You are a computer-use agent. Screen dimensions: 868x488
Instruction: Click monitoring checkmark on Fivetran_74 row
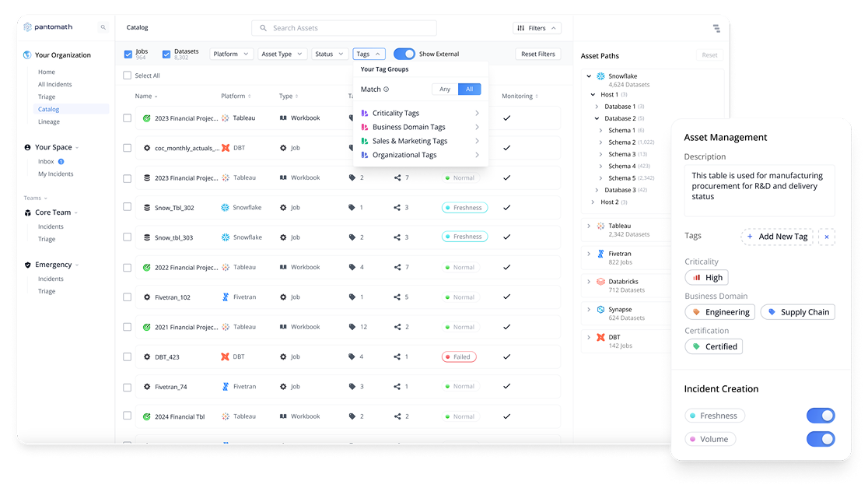(506, 386)
